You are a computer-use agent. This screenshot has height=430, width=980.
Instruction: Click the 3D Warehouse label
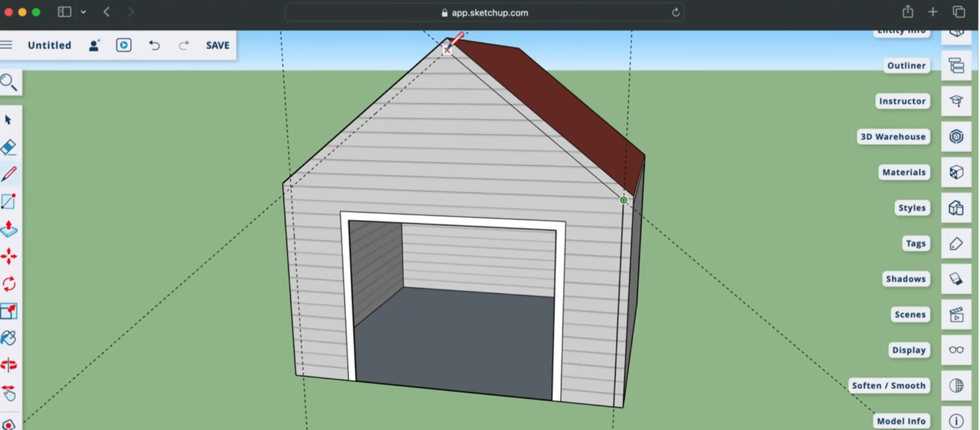tap(893, 137)
